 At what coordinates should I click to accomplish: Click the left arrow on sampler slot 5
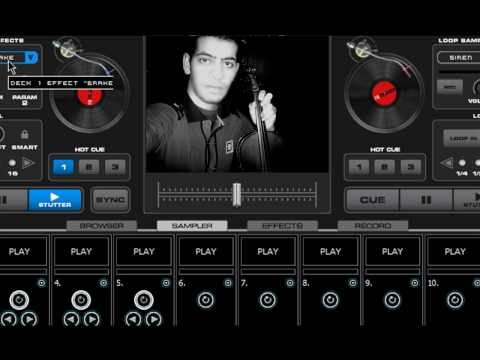click(x=133, y=319)
